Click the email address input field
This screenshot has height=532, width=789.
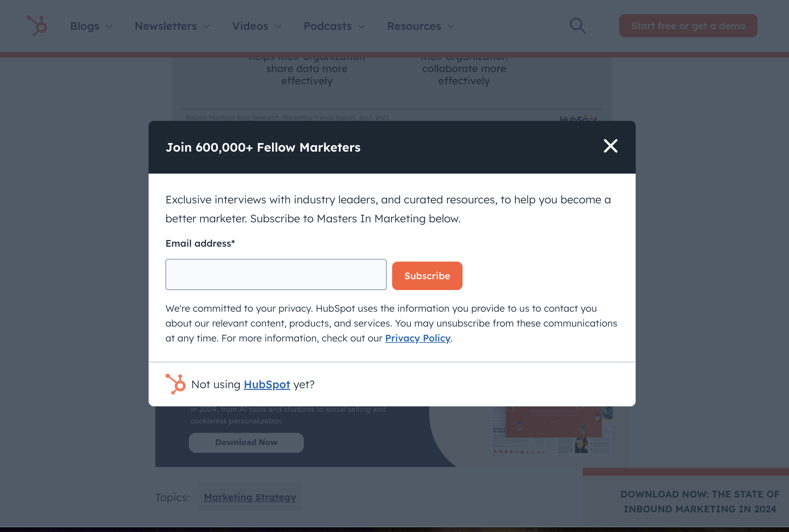(275, 274)
